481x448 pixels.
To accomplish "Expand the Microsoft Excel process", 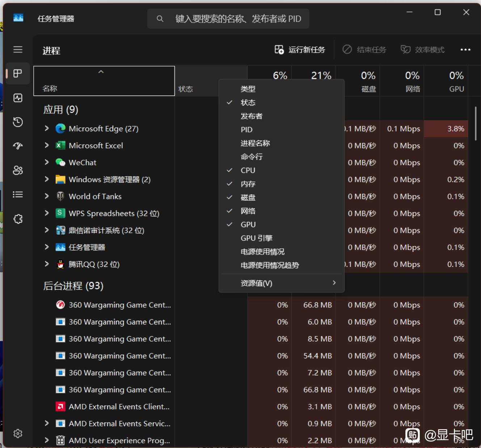I will [47, 145].
